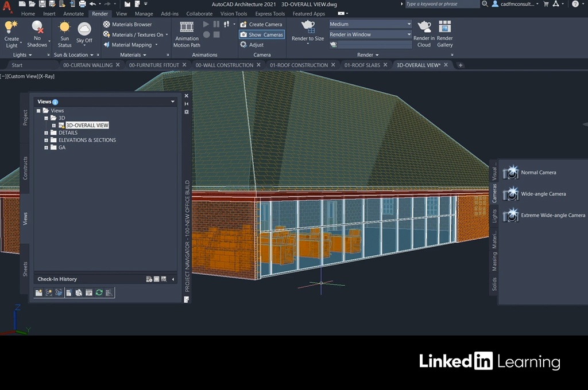Viewport: 588px width, 390px height.
Task: Open the Medium render preset dropdown
Action: (370, 24)
